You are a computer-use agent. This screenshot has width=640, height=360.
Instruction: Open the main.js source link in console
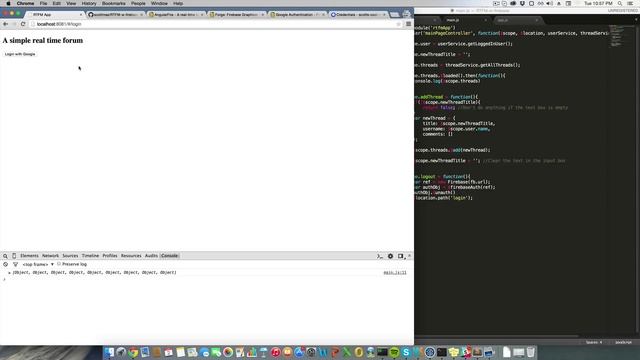(395, 272)
